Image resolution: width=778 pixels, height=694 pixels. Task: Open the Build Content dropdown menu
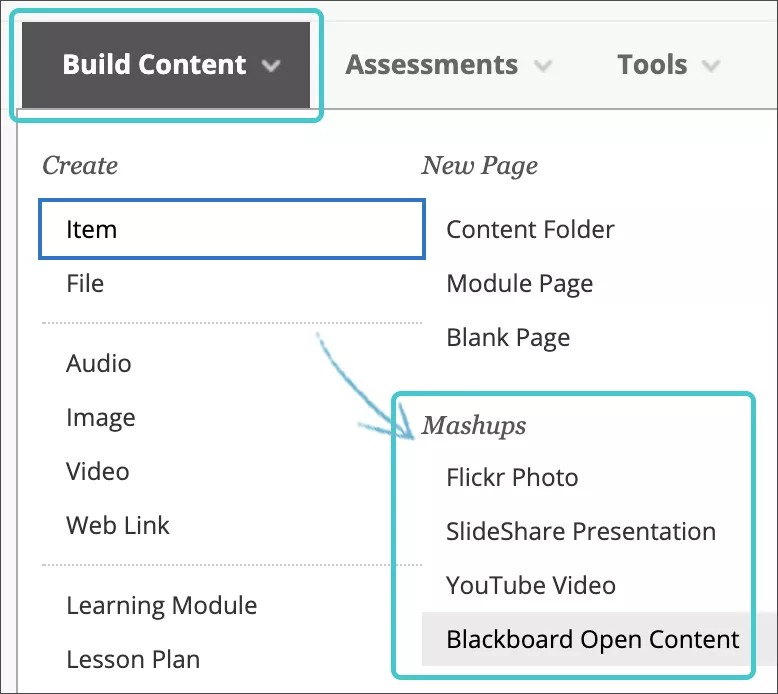click(x=154, y=65)
